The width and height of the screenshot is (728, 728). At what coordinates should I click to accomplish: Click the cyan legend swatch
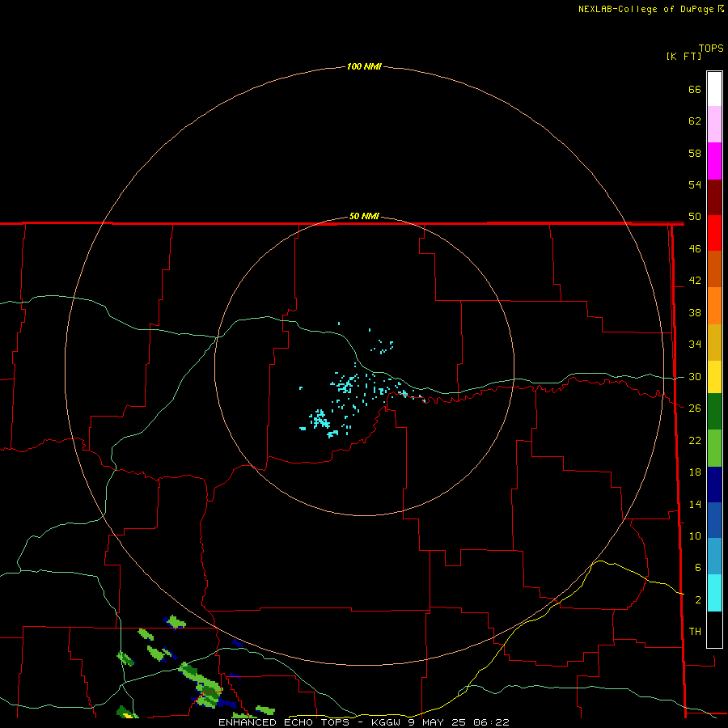(x=714, y=593)
